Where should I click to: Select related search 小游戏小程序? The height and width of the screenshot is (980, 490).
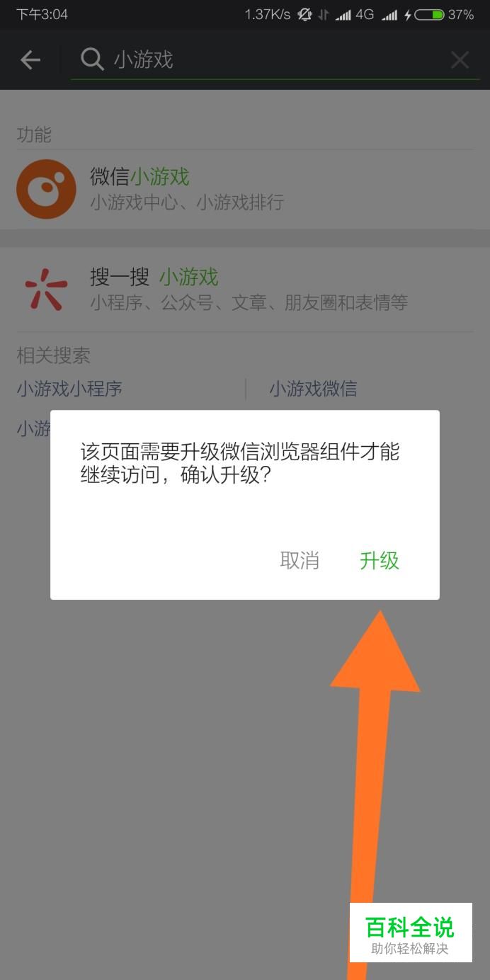coord(69,389)
